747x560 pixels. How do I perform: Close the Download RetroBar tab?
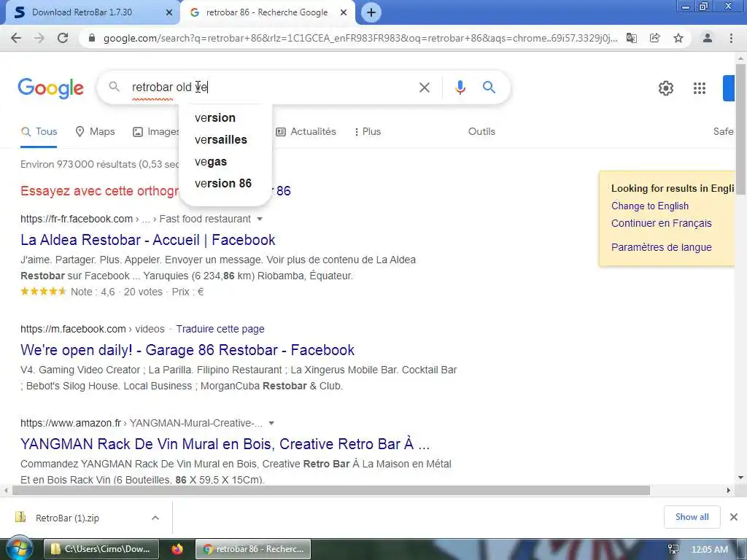click(x=169, y=12)
